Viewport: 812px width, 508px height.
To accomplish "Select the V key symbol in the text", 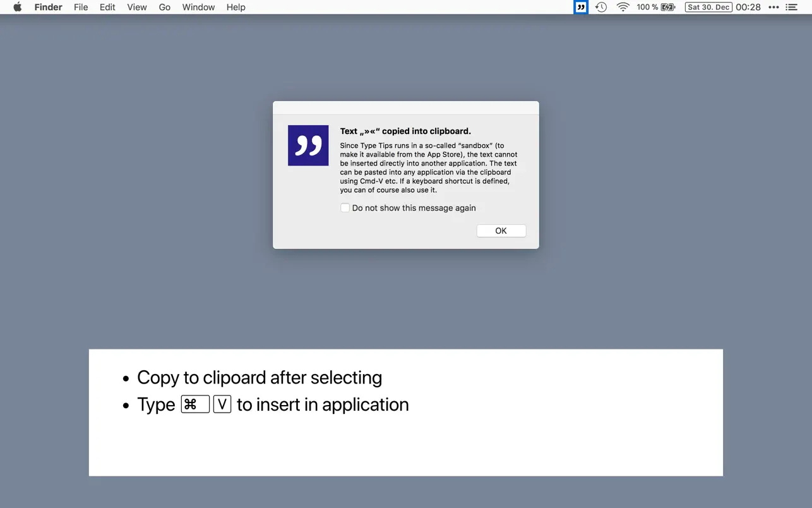I will 222,404.
